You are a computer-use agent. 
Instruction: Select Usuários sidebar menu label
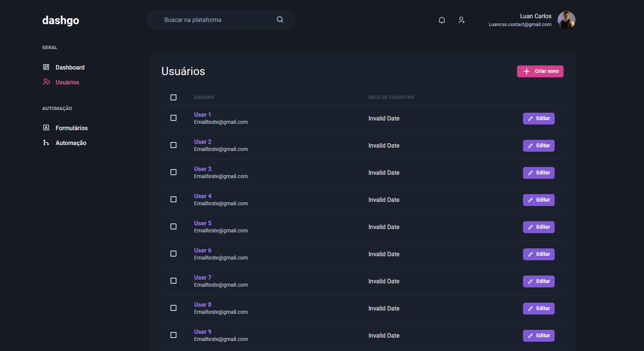67,82
